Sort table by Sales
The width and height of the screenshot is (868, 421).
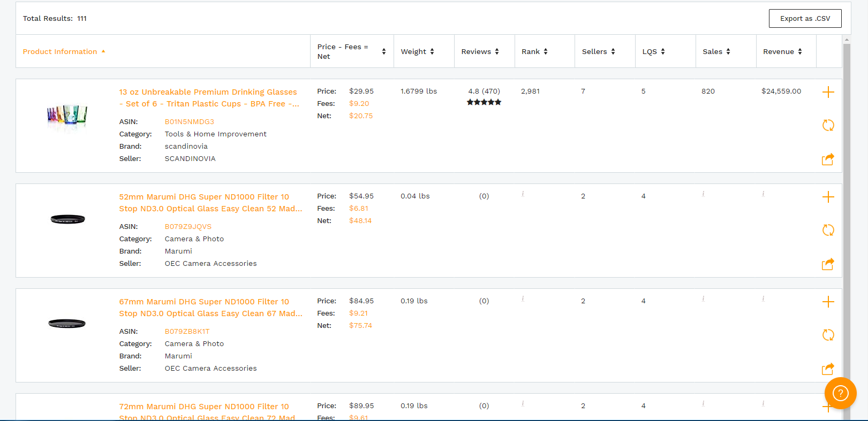click(716, 51)
